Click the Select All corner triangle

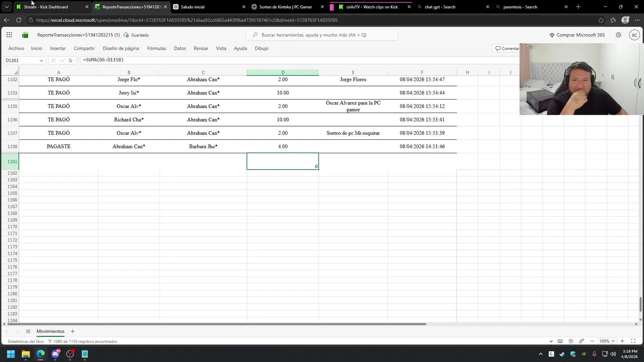pyautogui.click(x=15, y=73)
